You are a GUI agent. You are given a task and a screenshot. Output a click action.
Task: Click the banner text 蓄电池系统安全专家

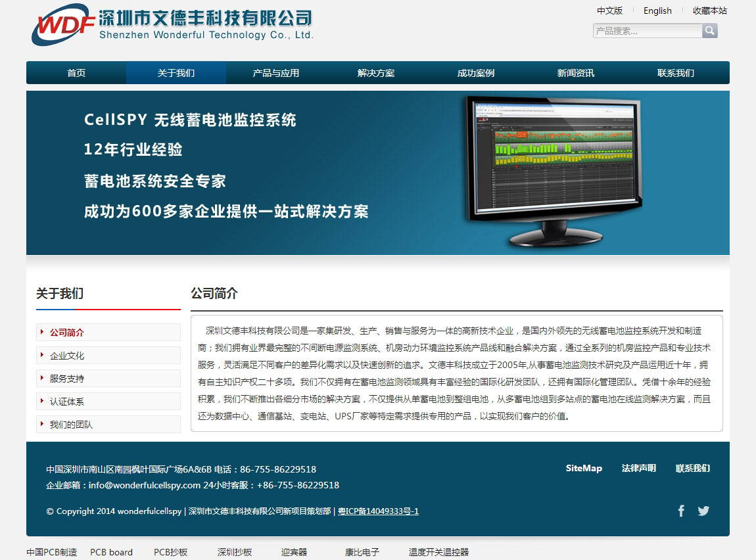click(154, 181)
